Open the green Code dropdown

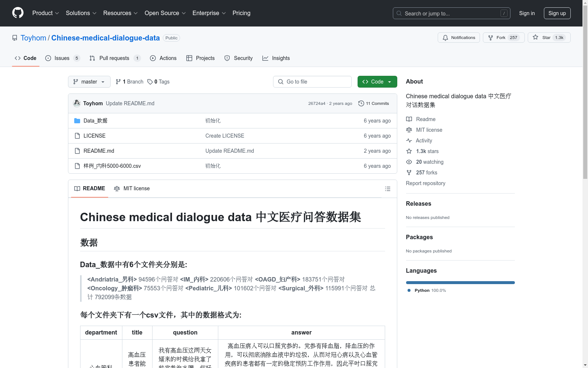pyautogui.click(x=377, y=82)
